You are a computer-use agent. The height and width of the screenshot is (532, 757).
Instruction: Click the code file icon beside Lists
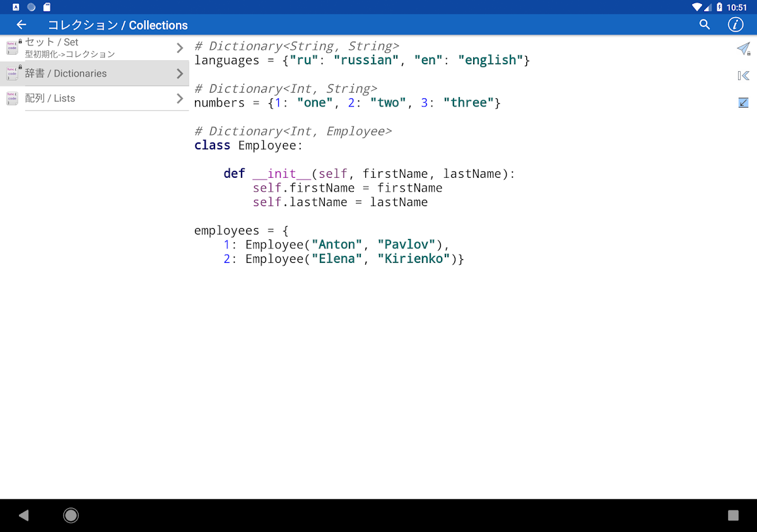pyautogui.click(x=12, y=98)
